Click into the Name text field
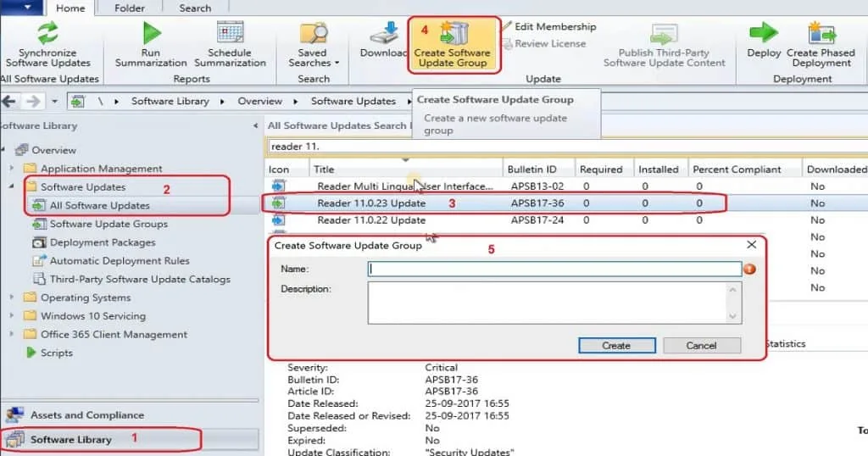The width and height of the screenshot is (868, 456). [554, 269]
